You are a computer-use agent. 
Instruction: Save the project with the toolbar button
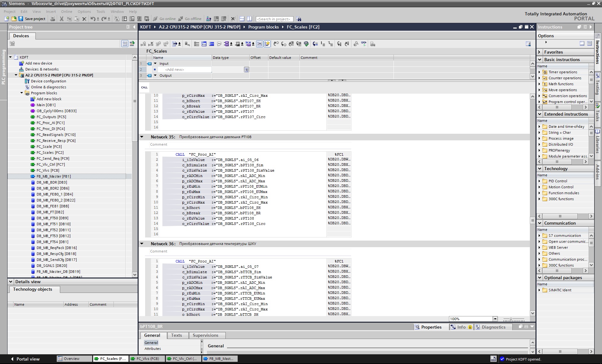pos(32,19)
